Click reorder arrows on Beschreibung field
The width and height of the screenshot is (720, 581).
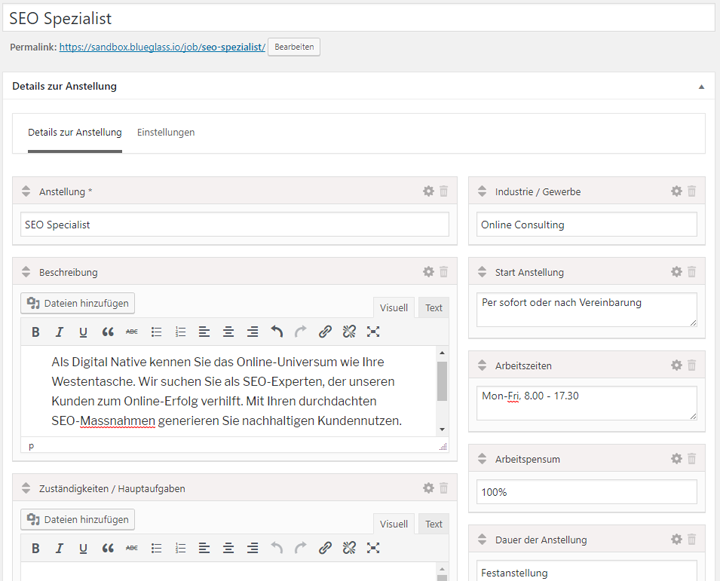tap(26, 272)
